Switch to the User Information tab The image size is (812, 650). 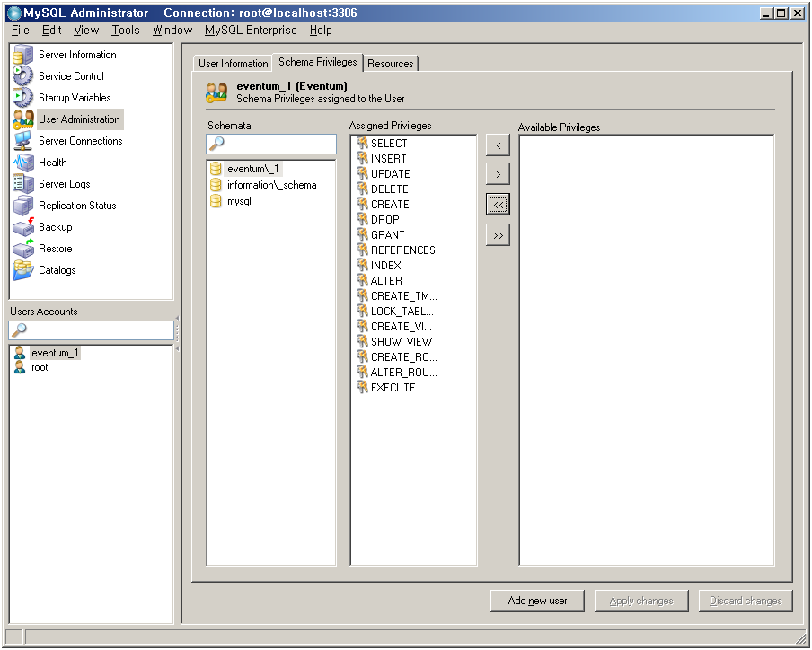click(233, 63)
